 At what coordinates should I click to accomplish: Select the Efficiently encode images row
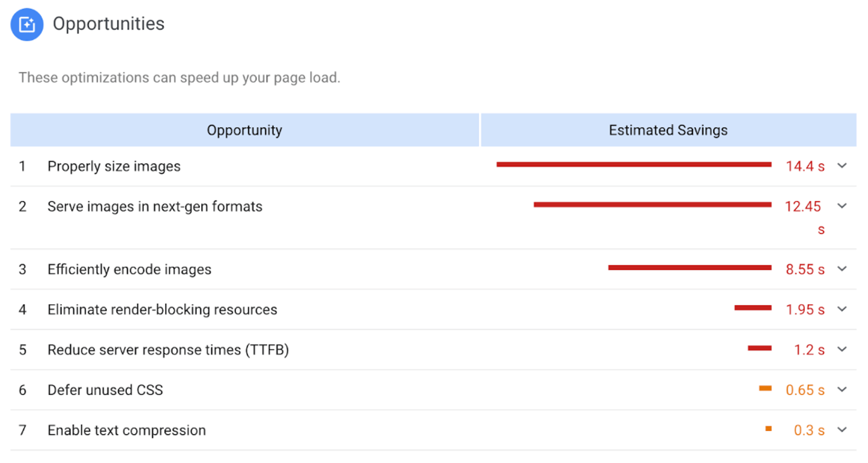129,269
